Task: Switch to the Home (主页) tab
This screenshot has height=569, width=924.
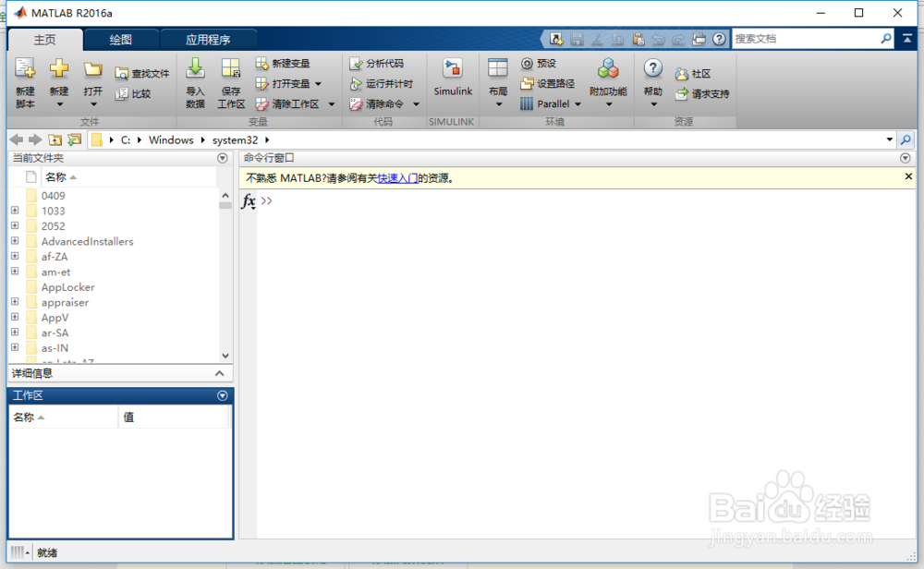Action: tap(44, 40)
